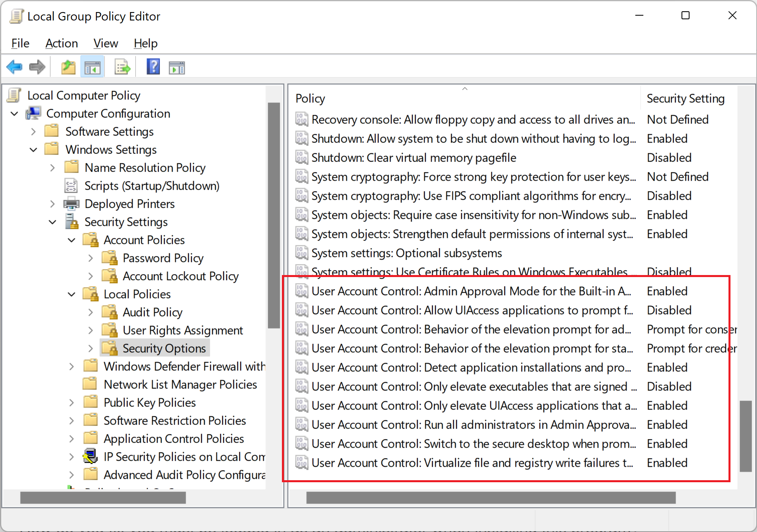
Task: Open the View menu
Action: (105, 43)
